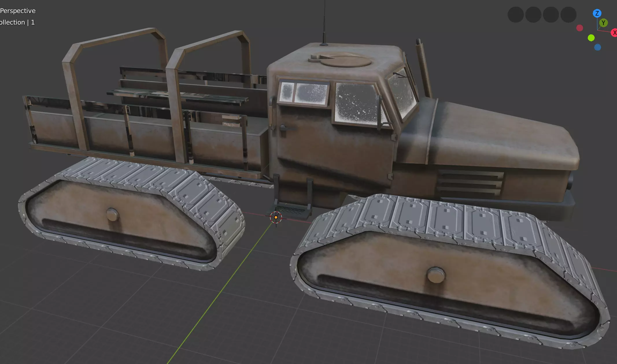This screenshot has height=364, width=617.
Task: Click the blue Z axis gizmo handle
Action: (597, 13)
